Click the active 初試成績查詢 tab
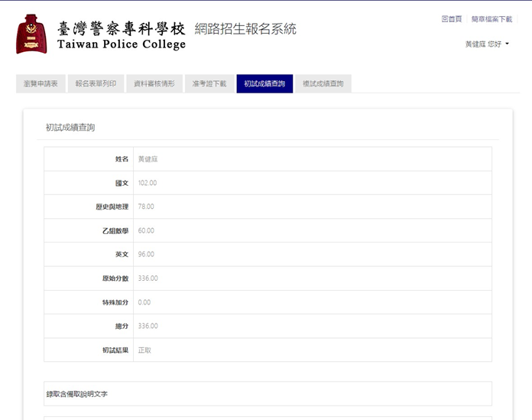 (264, 83)
